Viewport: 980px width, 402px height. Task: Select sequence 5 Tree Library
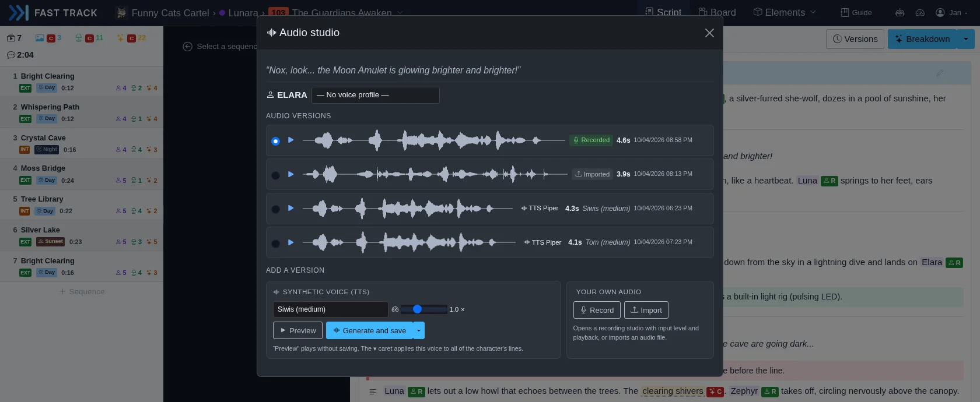(82, 204)
